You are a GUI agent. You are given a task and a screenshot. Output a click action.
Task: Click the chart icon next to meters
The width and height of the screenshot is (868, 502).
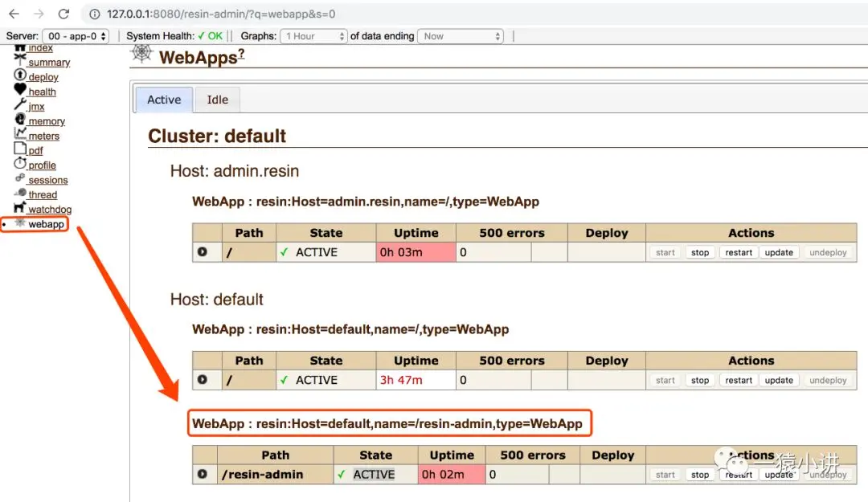20,133
